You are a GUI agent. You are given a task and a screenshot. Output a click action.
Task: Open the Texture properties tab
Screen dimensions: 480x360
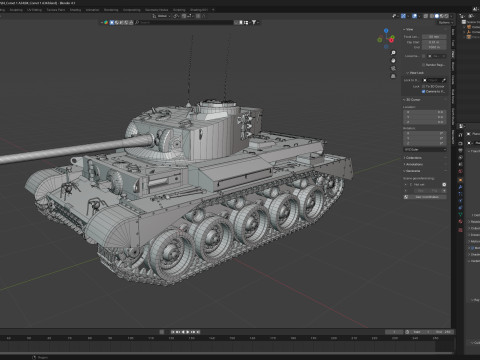460,230
